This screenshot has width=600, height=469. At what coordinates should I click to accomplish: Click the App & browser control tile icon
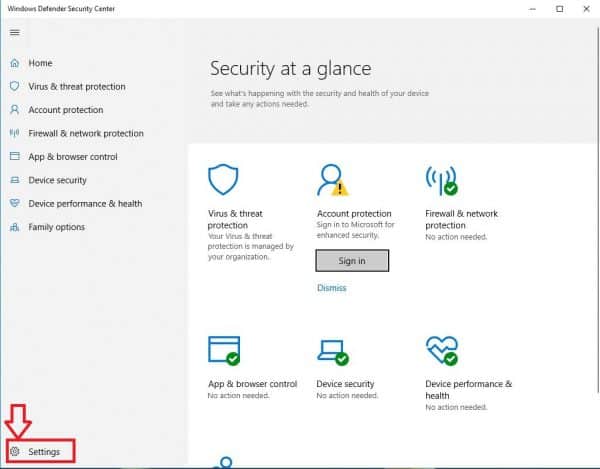[x=223, y=350]
